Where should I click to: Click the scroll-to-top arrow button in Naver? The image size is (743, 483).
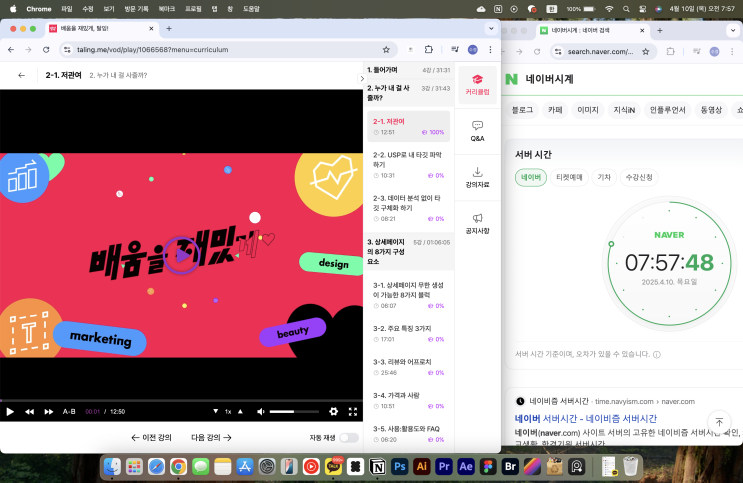click(719, 422)
